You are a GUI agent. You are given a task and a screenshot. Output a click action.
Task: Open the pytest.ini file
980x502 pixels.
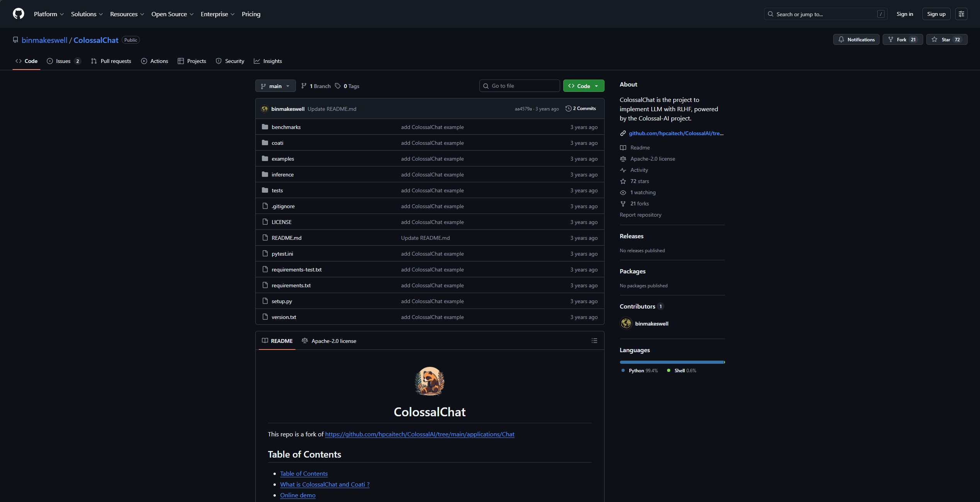tap(282, 254)
